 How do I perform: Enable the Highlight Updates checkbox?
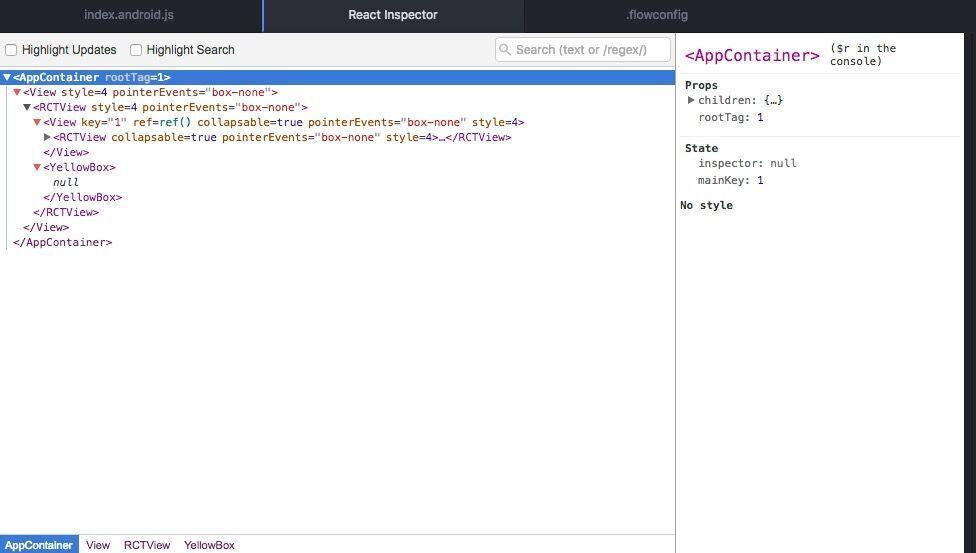(11, 50)
